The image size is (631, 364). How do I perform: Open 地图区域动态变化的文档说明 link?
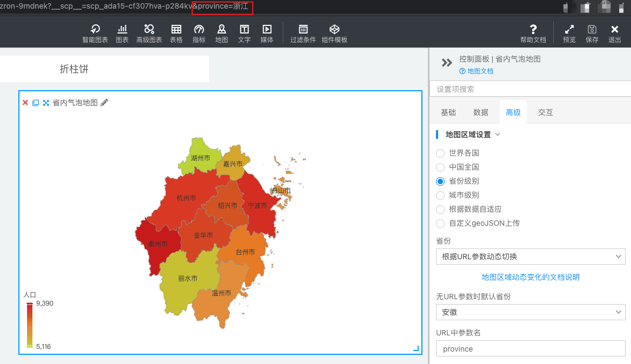coord(531,277)
